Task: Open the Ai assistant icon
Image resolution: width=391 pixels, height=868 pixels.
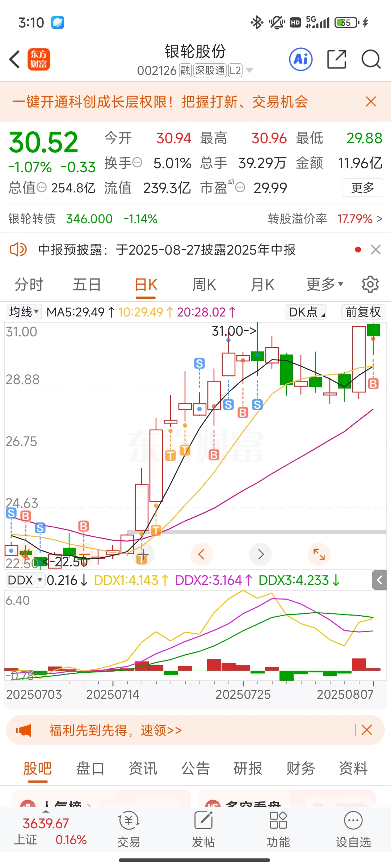Action: pos(301,59)
